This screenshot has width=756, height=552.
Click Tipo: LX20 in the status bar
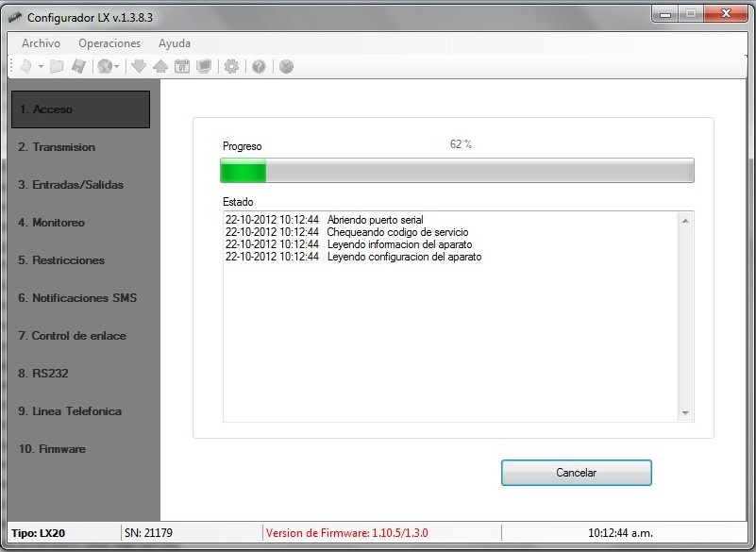point(38,533)
